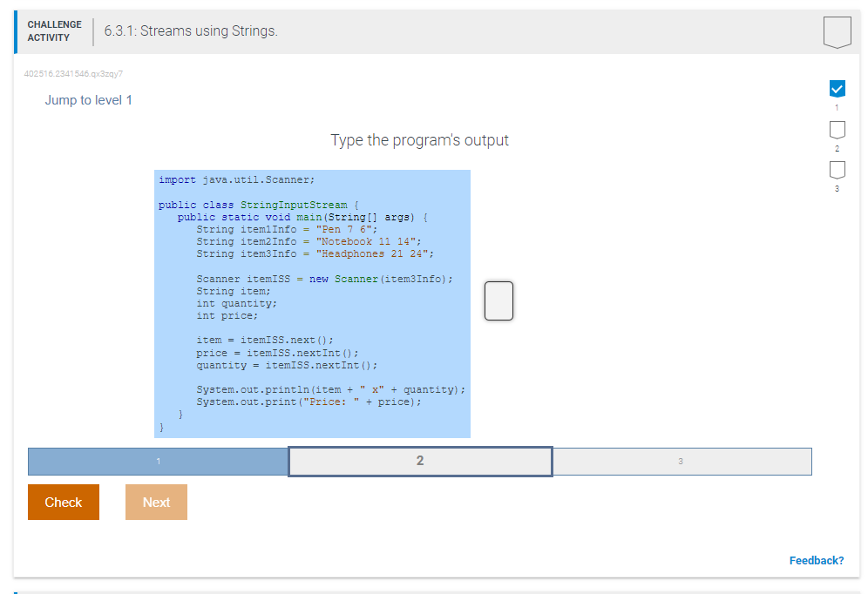Click the number 3 below the bottom shield
The width and height of the screenshot is (868, 594).
pyautogui.click(x=837, y=189)
